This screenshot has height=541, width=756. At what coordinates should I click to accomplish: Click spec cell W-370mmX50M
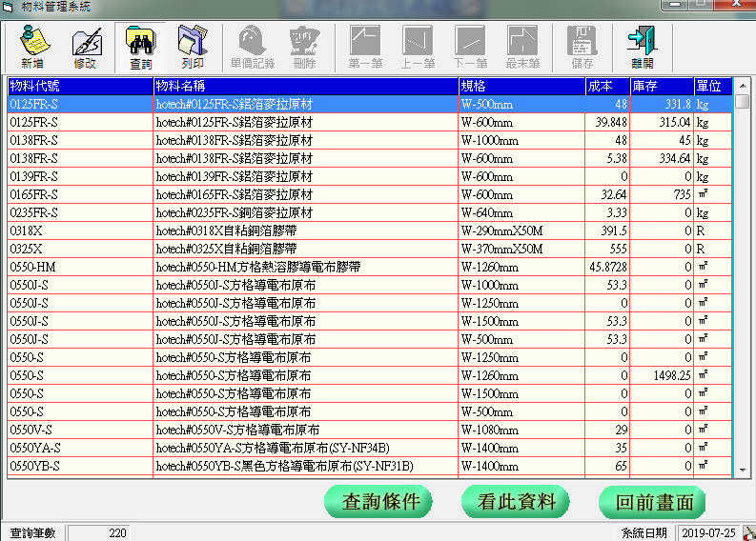(521, 249)
